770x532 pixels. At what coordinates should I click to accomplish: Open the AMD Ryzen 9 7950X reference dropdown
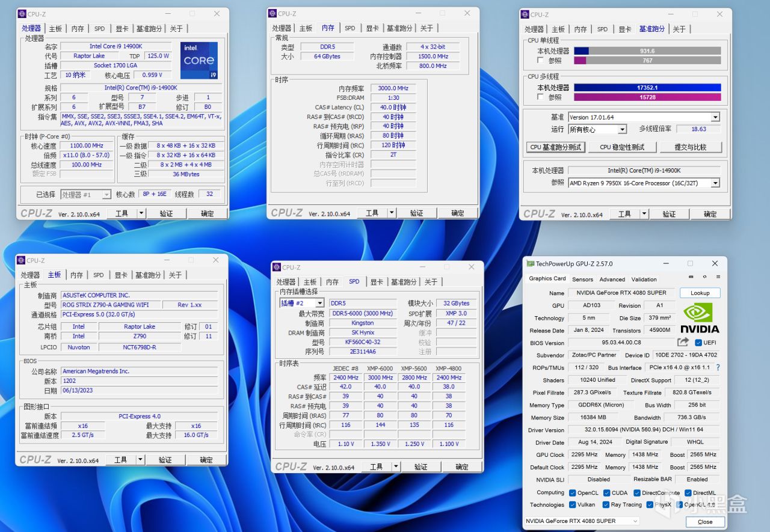pyautogui.click(x=715, y=183)
